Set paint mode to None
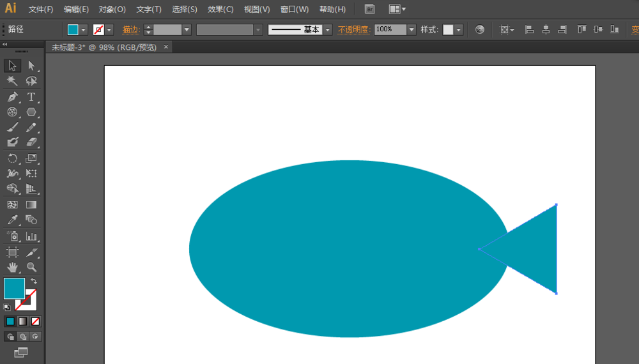The height and width of the screenshot is (364, 639). coord(36,321)
